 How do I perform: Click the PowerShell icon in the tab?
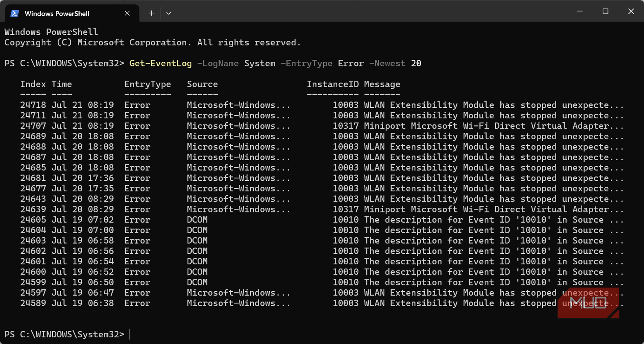pos(14,13)
